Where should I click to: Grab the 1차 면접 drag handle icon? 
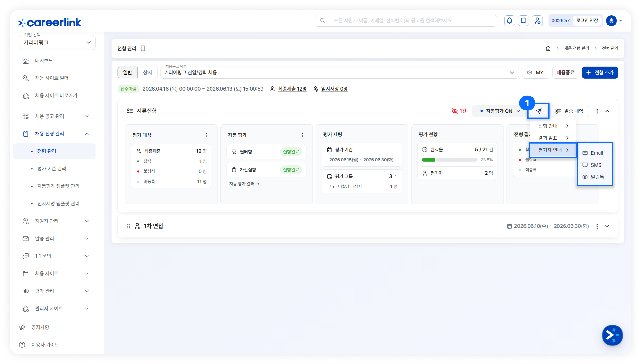pyautogui.click(x=128, y=226)
